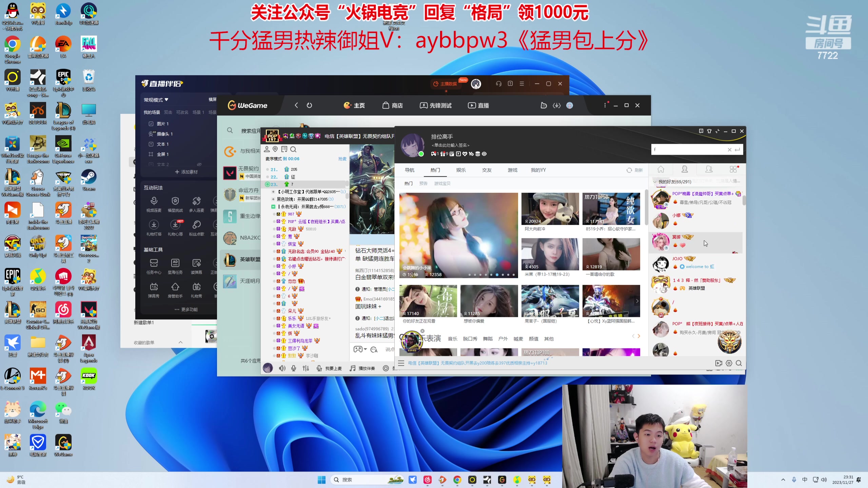Open YY apps grid icon
The height and width of the screenshot is (488, 868).
[733, 169]
